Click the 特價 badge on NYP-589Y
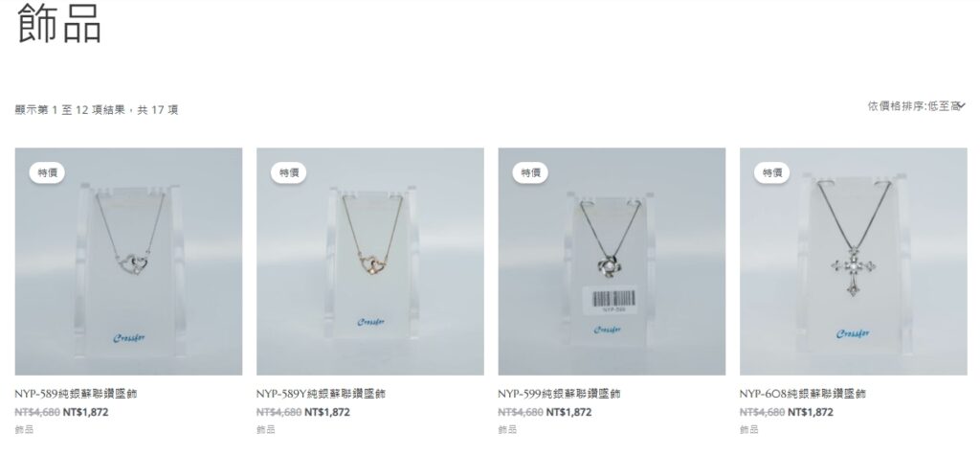 (289, 172)
